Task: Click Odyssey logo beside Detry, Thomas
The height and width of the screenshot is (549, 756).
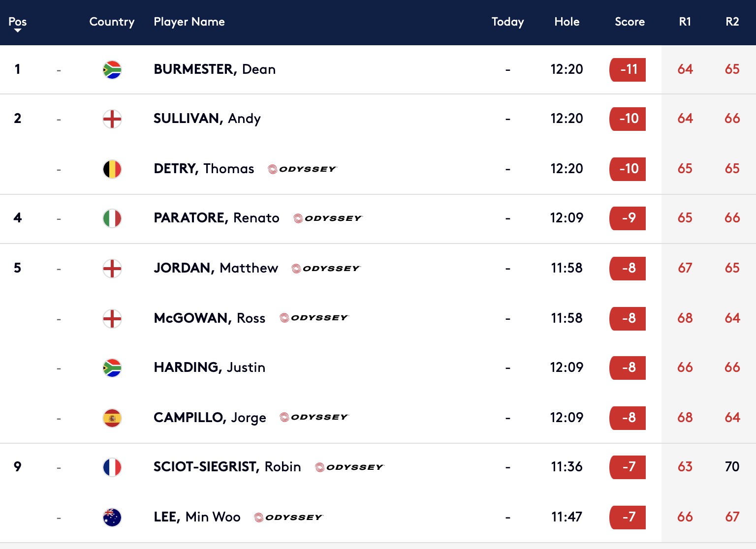Action: [x=302, y=169]
